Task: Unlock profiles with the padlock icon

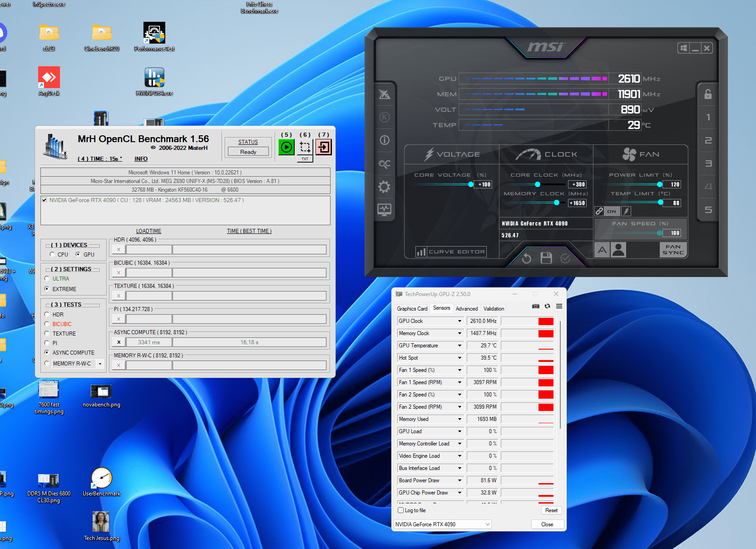Action: tap(708, 94)
